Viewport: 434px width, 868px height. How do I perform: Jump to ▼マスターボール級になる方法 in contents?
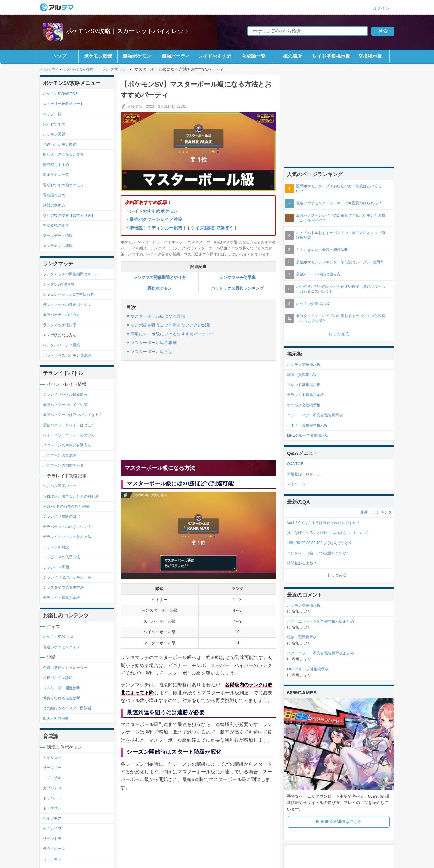coord(156,316)
